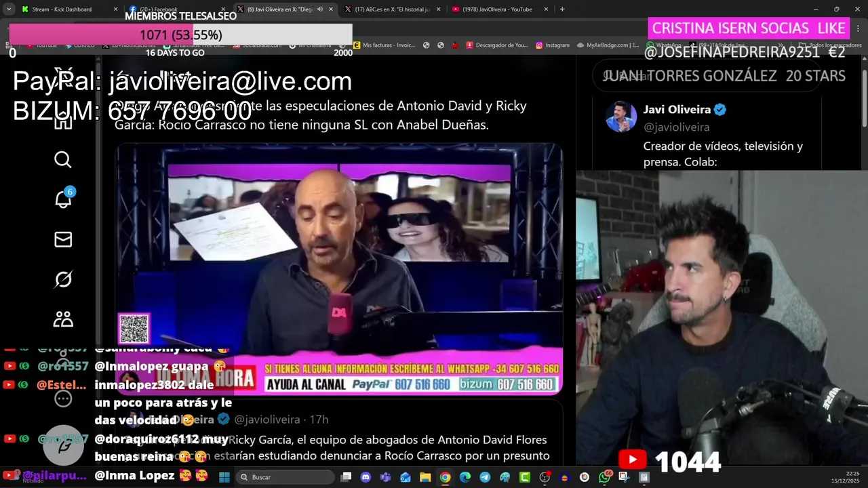
Task: Open @javioliveira handle in profile card
Action: (676, 127)
